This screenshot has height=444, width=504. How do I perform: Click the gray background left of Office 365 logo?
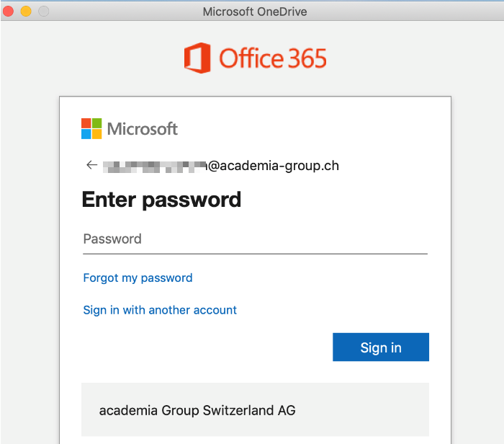pyautogui.click(x=94, y=58)
